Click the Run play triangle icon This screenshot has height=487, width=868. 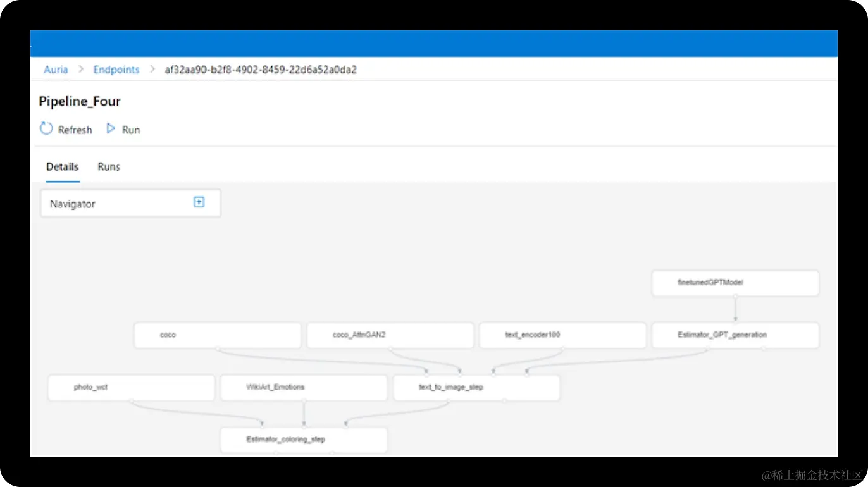(111, 128)
